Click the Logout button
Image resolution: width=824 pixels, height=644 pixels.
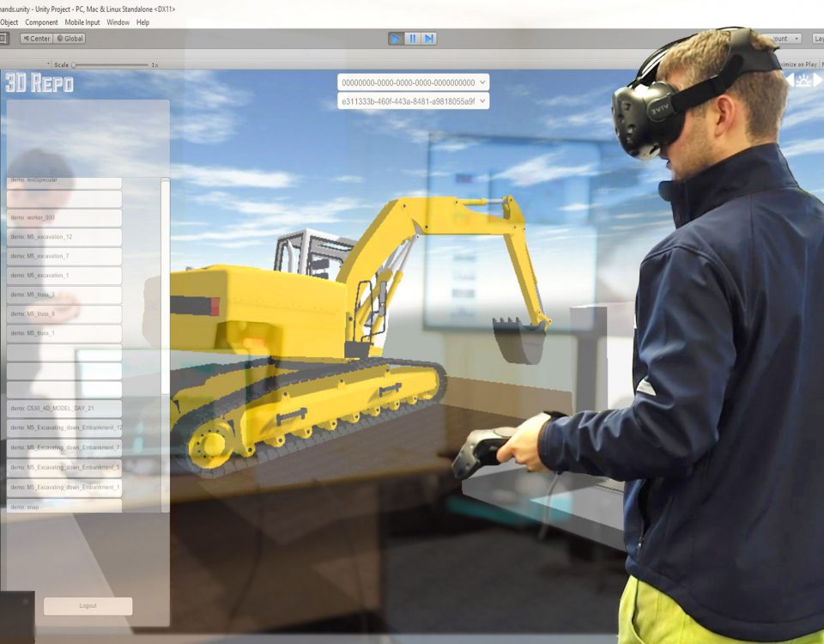(x=88, y=606)
